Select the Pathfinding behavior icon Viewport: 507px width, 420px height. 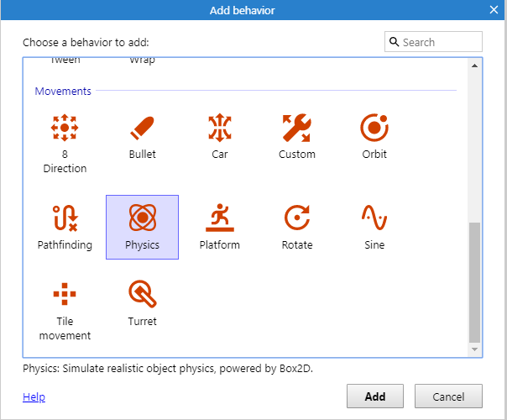pos(65,219)
